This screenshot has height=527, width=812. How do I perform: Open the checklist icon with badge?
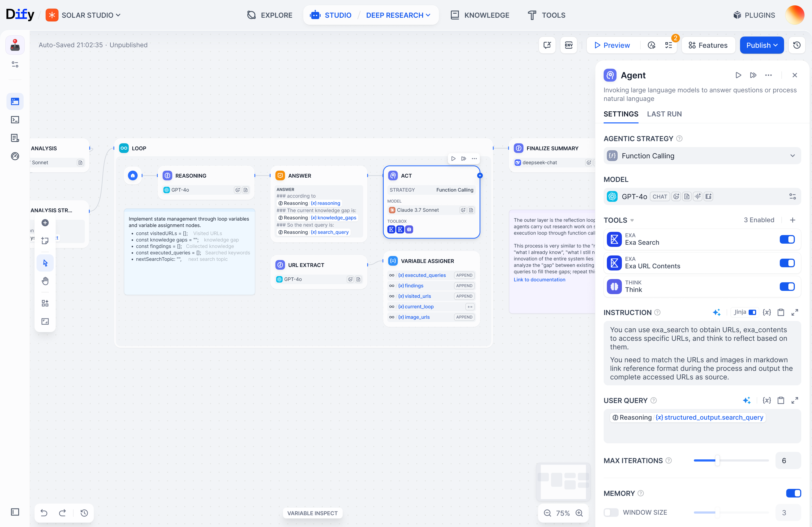(x=669, y=45)
